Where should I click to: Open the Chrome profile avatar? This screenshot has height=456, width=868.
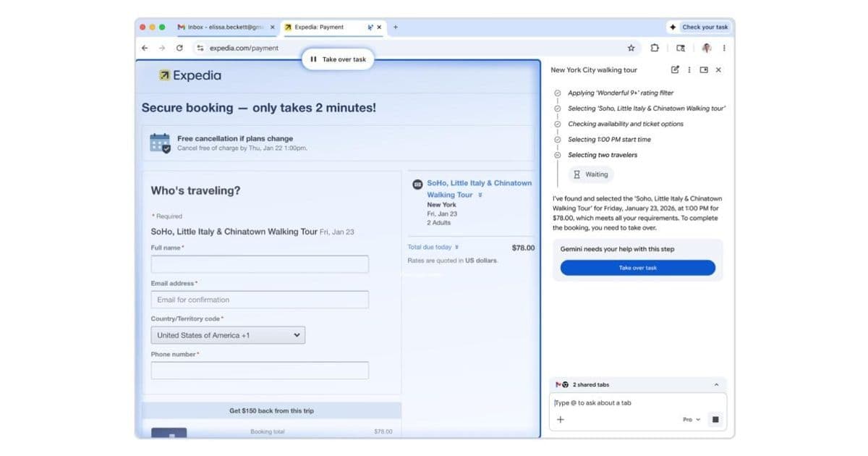pos(706,47)
